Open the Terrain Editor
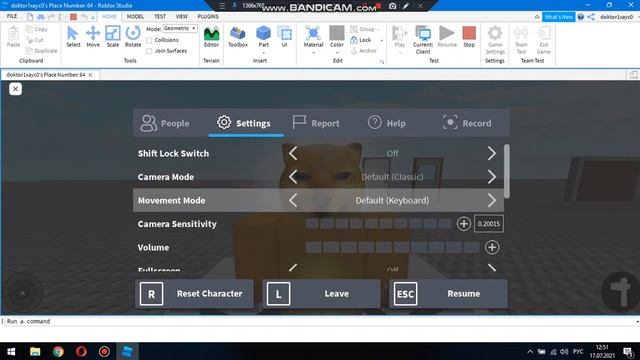The image size is (640, 360). tap(211, 37)
